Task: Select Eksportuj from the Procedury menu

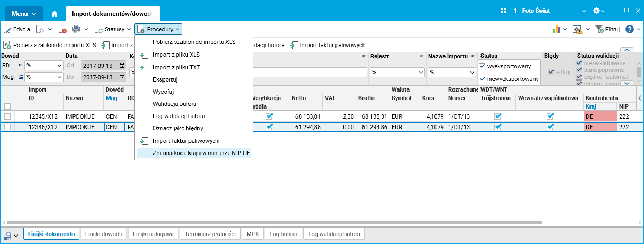Action: [194, 79]
